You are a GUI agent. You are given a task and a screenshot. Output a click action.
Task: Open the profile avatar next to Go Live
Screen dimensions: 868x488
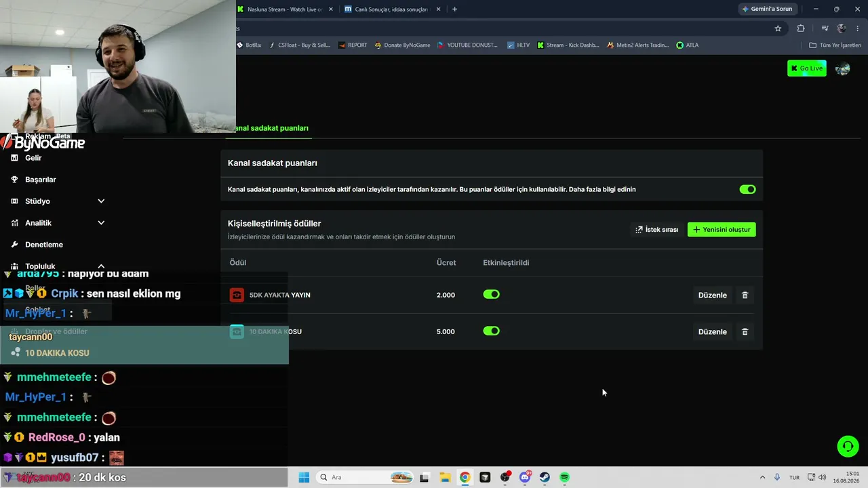tap(843, 68)
